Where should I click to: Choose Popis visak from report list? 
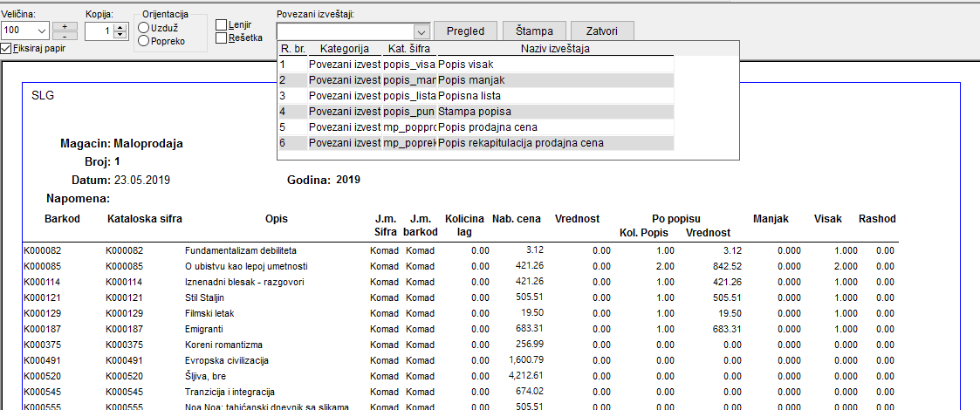[475, 65]
